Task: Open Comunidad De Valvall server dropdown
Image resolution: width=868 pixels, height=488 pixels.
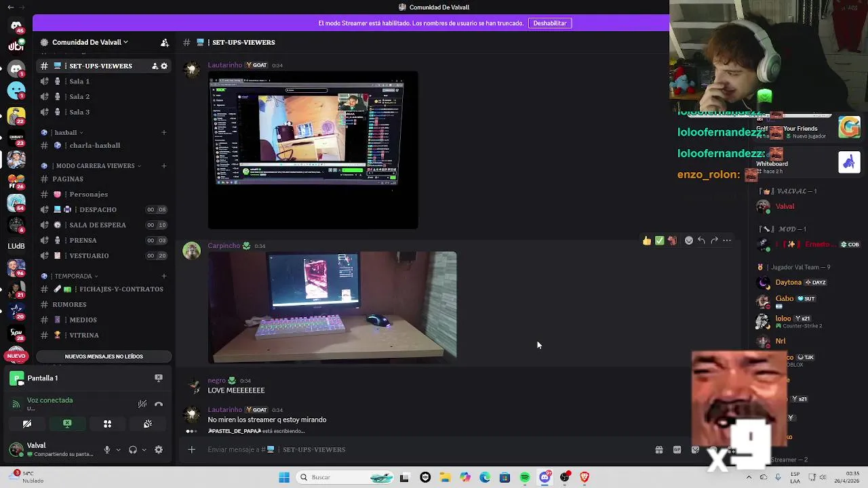Action: pos(90,42)
